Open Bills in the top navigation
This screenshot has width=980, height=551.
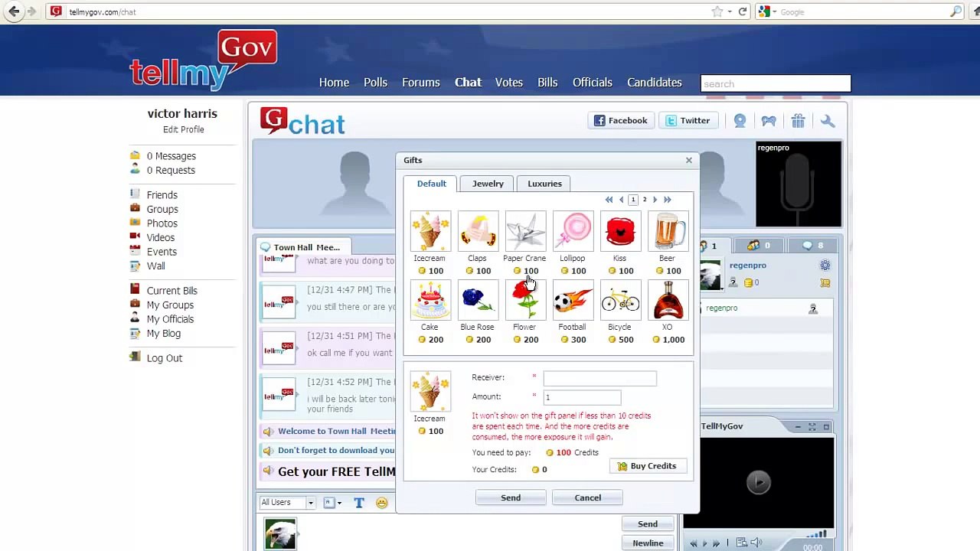[547, 83]
